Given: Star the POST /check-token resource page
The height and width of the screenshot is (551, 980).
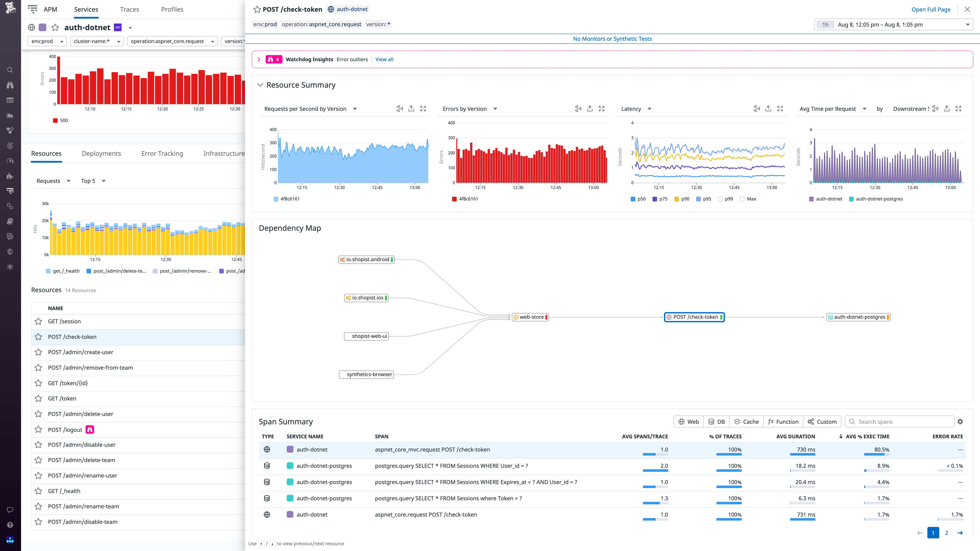Looking at the screenshot, I should pos(257,9).
